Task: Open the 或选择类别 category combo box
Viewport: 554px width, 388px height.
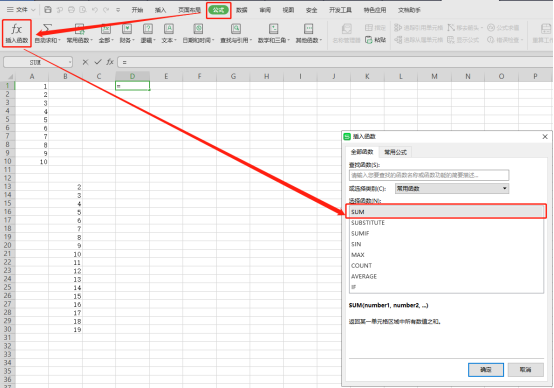Action: (452, 188)
